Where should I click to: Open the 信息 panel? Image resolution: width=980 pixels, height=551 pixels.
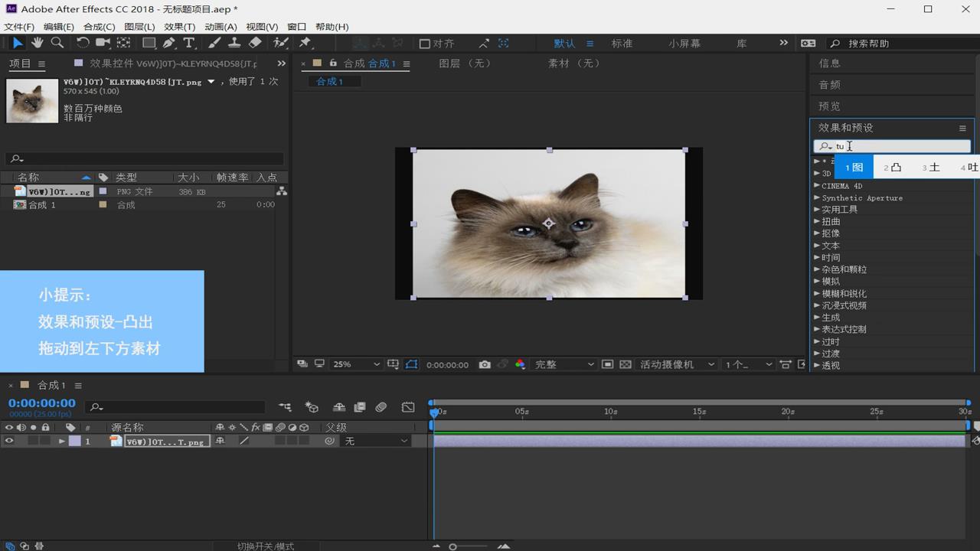pyautogui.click(x=829, y=64)
